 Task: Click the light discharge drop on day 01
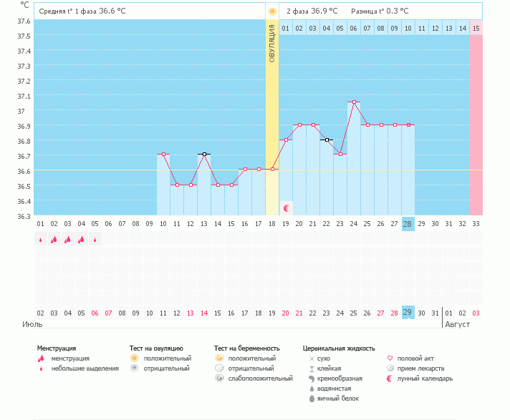tap(41, 240)
